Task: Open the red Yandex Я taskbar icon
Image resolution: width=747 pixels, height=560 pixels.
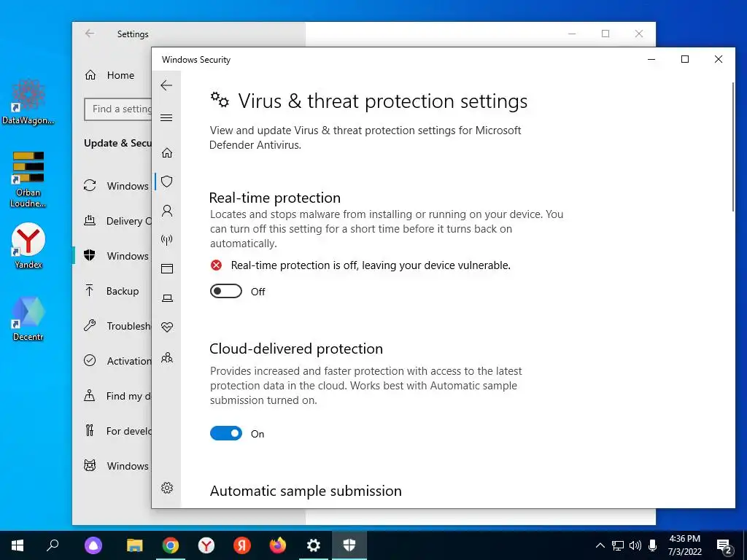Action: coord(242,545)
